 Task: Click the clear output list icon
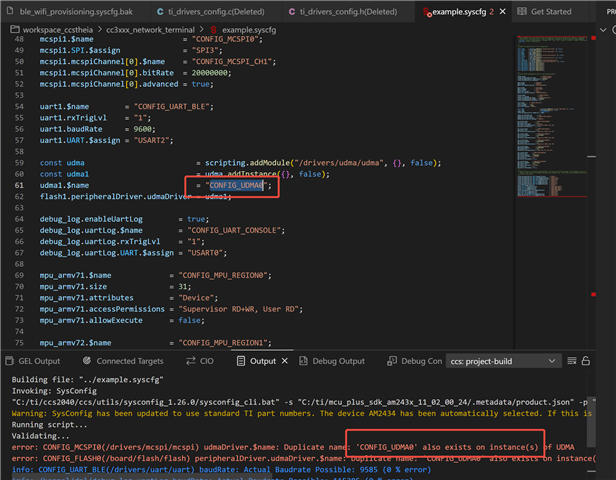(572, 361)
